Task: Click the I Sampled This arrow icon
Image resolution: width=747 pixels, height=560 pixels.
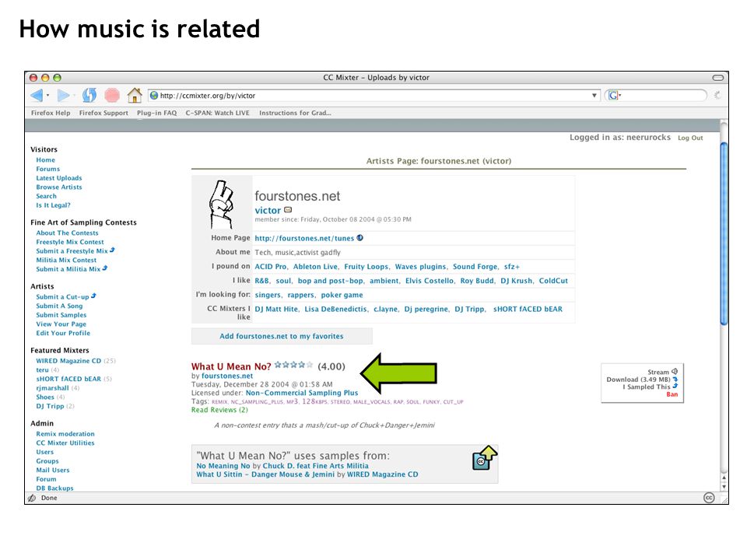Action: pos(675,387)
